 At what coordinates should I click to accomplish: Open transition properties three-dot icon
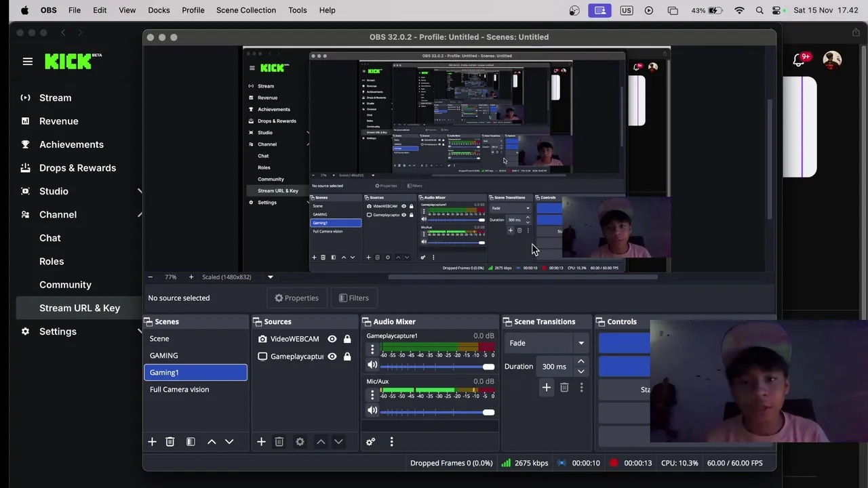581,388
